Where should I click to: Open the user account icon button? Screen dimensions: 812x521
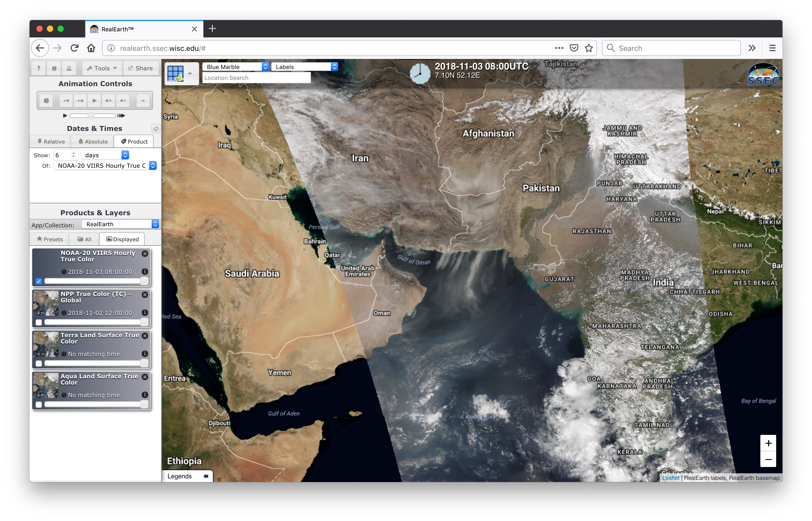(69, 68)
